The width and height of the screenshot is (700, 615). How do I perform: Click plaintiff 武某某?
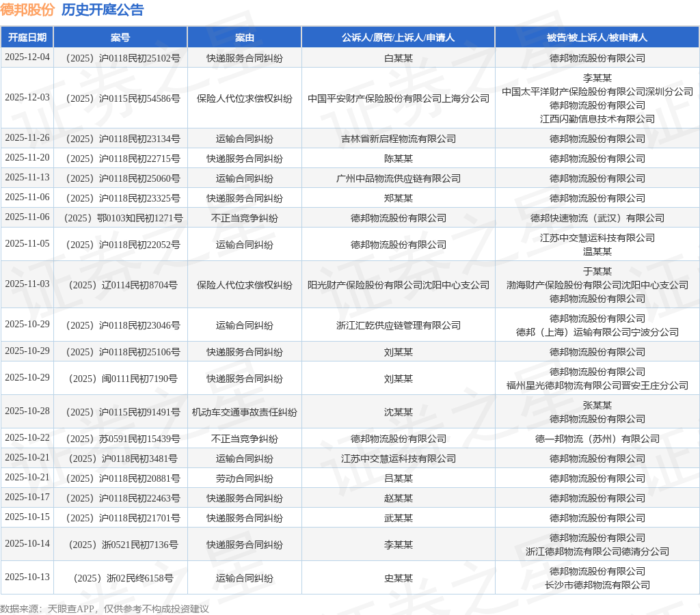pos(399,518)
